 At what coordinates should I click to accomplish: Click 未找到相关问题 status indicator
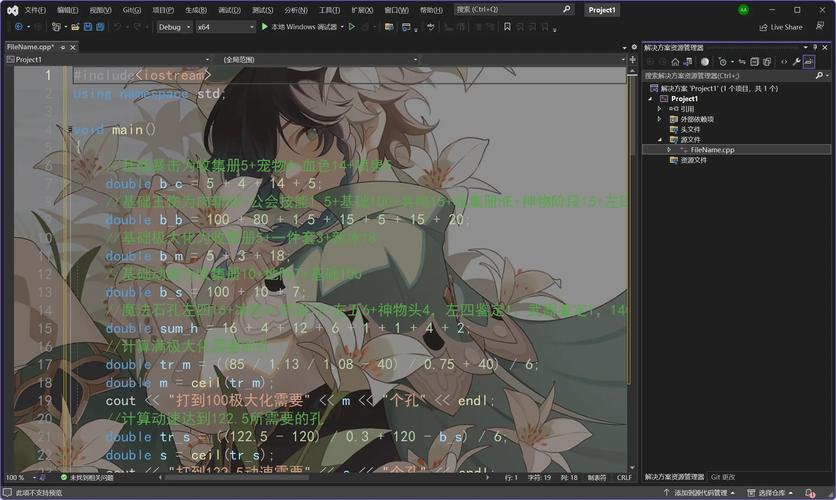tap(86, 478)
